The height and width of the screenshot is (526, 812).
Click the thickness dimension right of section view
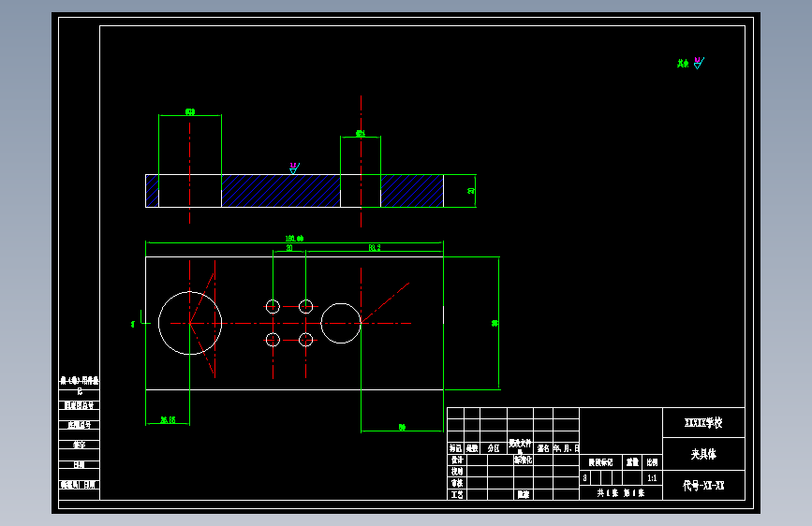click(471, 191)
